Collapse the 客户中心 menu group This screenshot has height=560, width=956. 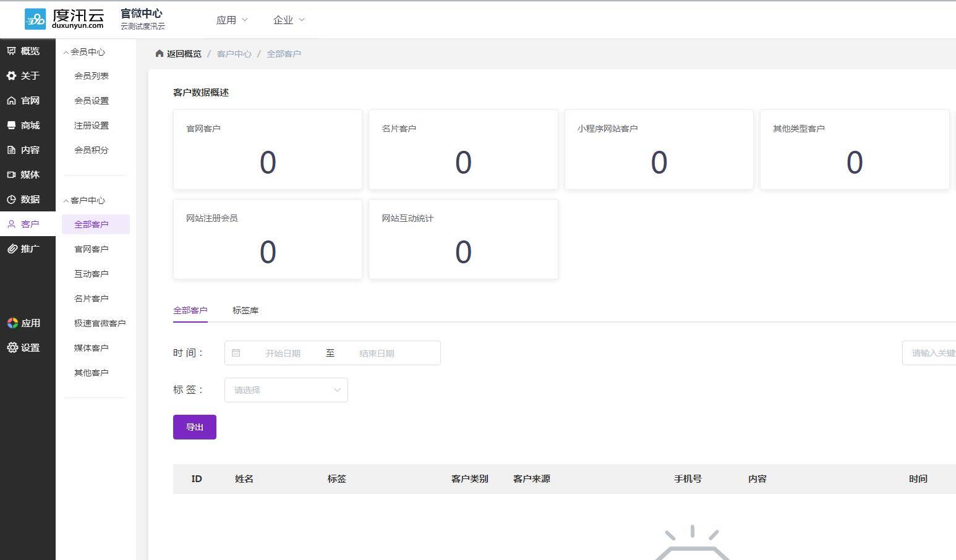pyautogui.click(x=85, y=200)
